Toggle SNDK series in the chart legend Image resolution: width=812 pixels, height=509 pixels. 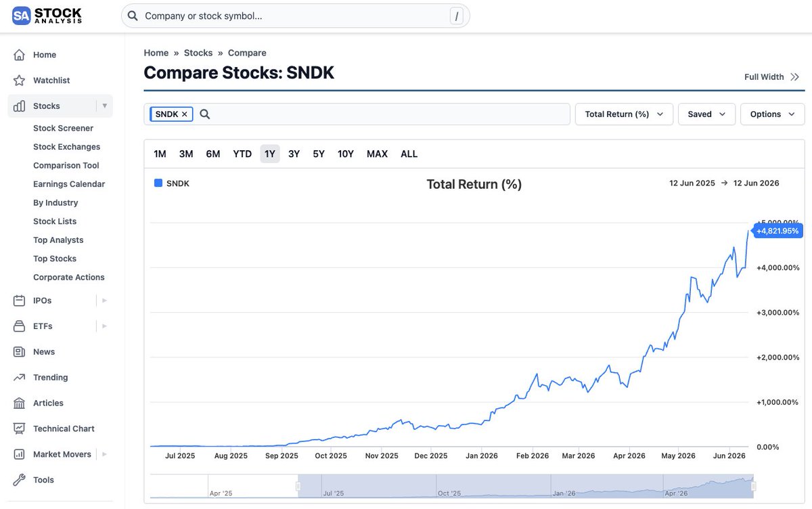pos(172,183)
